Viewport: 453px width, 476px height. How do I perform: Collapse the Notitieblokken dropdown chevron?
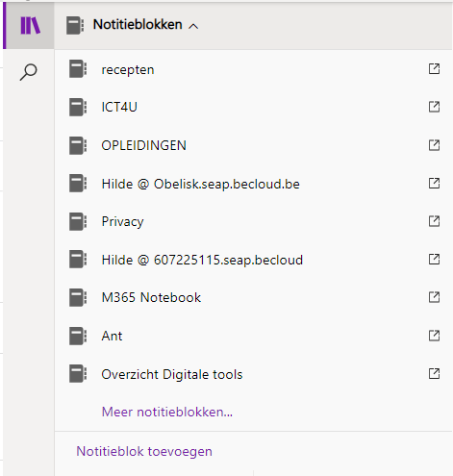(193, 26)
